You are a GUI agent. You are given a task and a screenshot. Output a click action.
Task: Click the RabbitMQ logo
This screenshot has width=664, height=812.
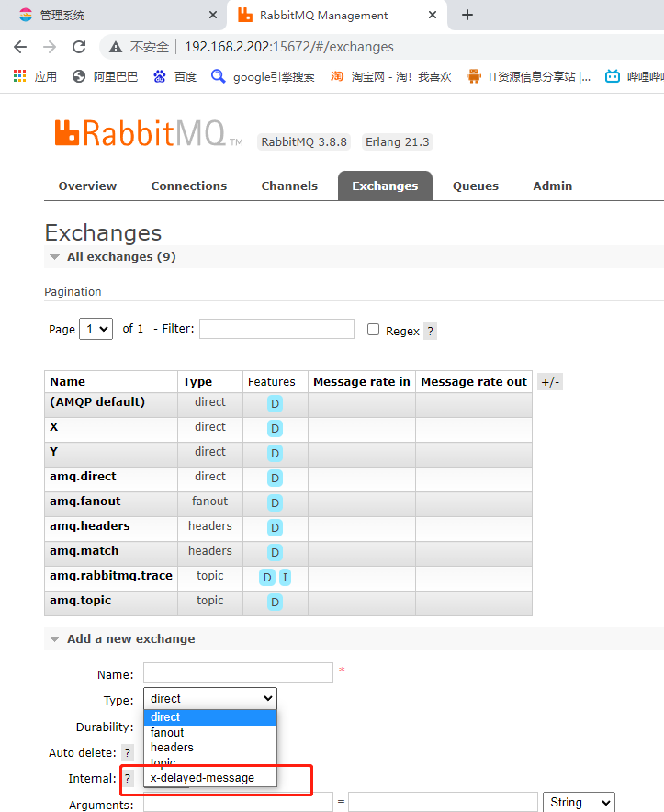coord(149,133)
